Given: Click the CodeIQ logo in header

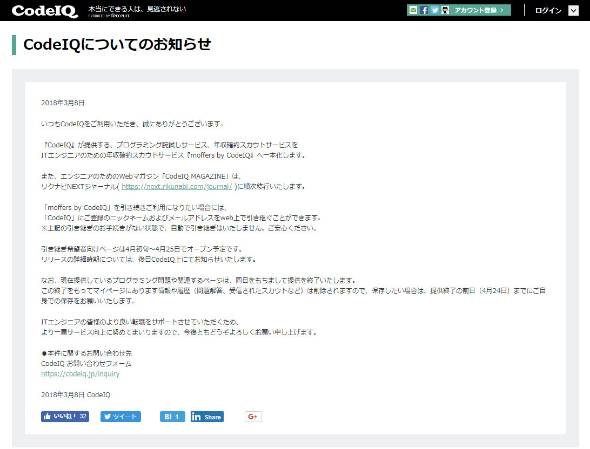Looking at the screenshot, I should (45, 11).
